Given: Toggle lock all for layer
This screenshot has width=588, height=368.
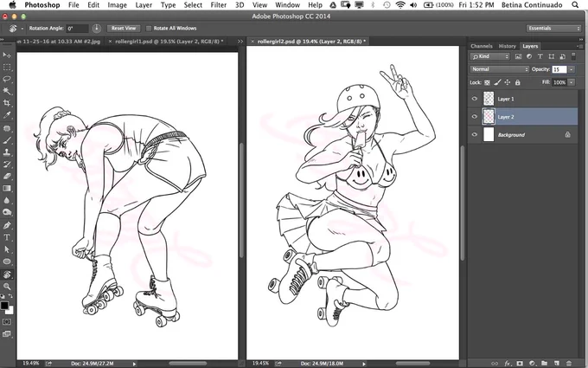Looking at the screenshot, I should [x=517, y=82].
